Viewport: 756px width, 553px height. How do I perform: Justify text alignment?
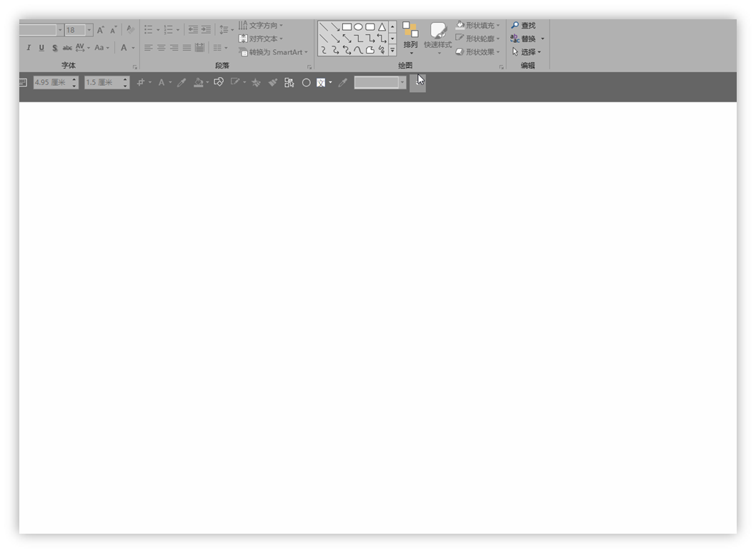click(x=187, y=48)
